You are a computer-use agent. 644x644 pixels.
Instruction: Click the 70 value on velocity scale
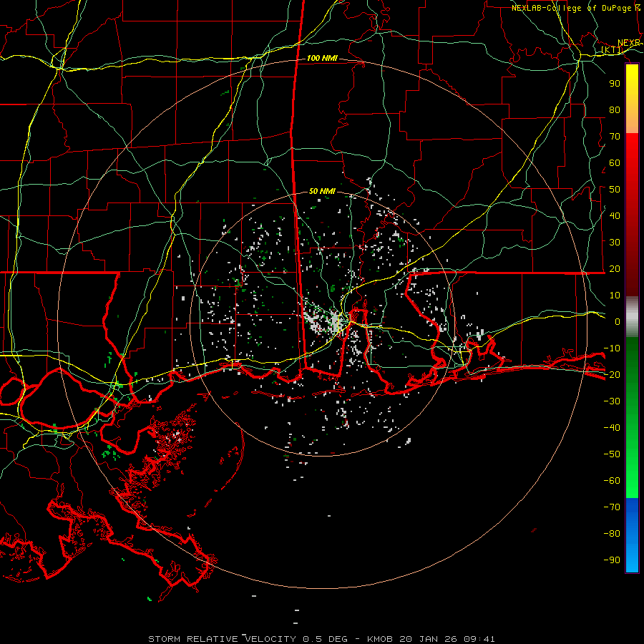(615, 137)
